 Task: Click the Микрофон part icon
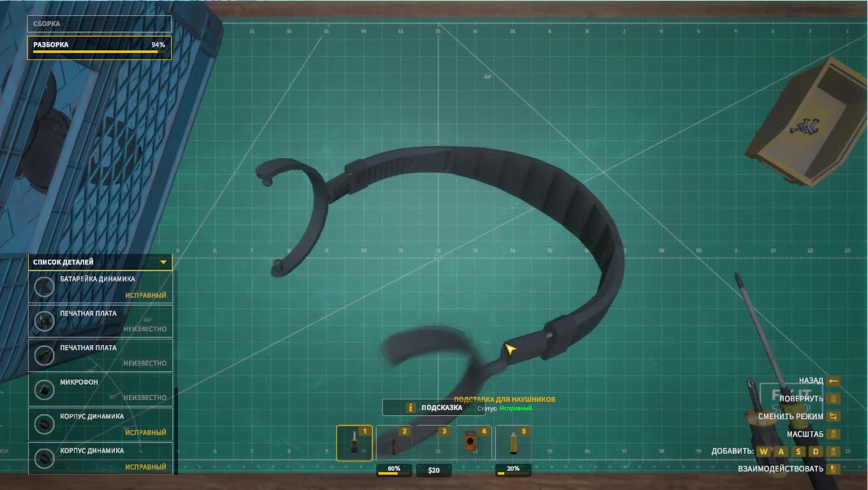(x=45, y=389)
